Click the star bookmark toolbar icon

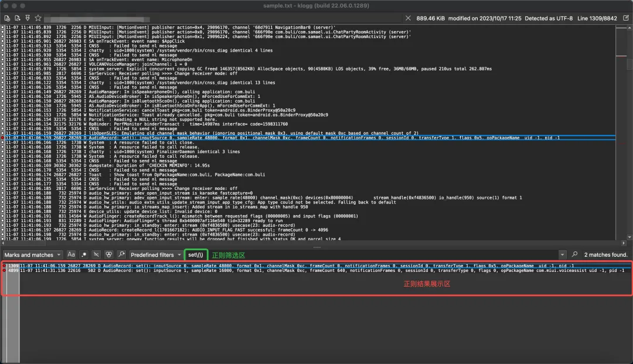38,18
